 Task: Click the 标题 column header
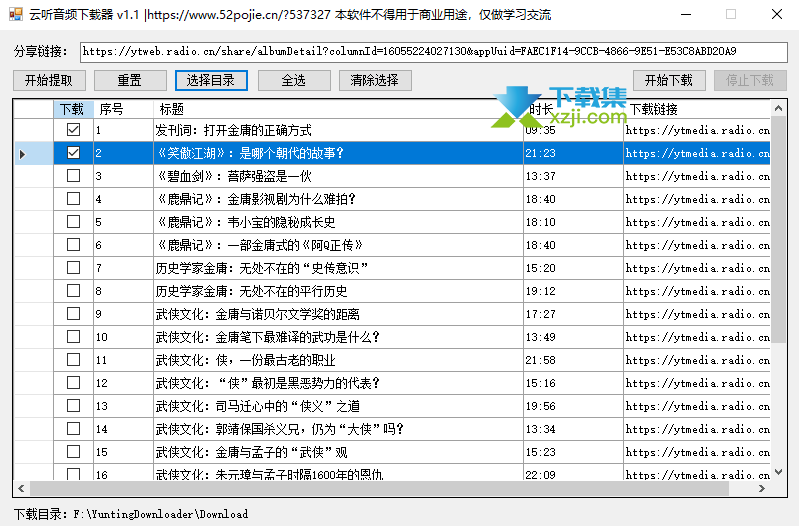tap(338, 109)
